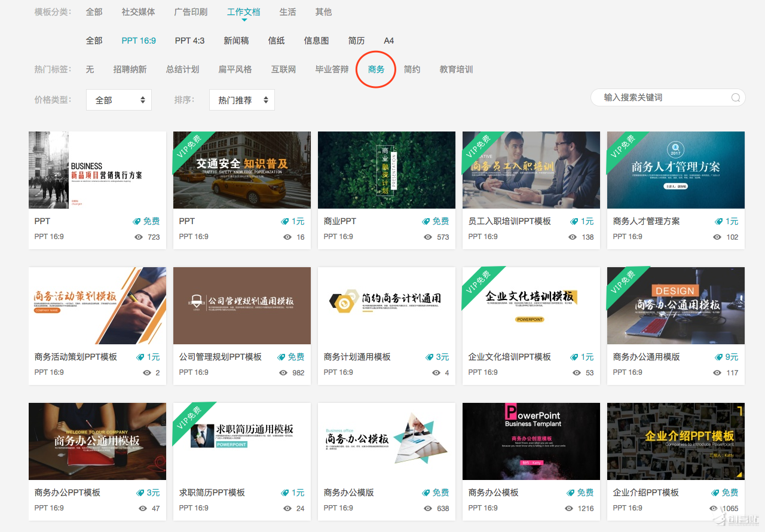
Task: Click price tag icon on 商务计划通用模板 card
Action: click(430, 357)
